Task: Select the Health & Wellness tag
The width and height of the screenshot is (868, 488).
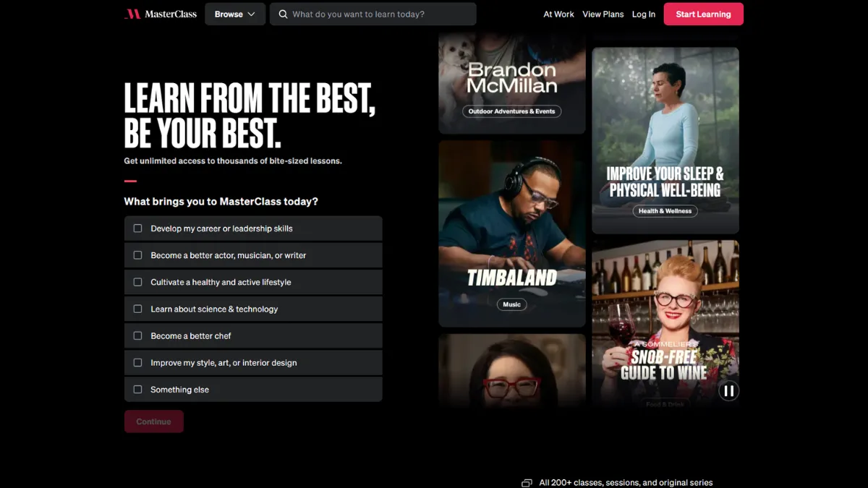Action: [x=665, y=211]
